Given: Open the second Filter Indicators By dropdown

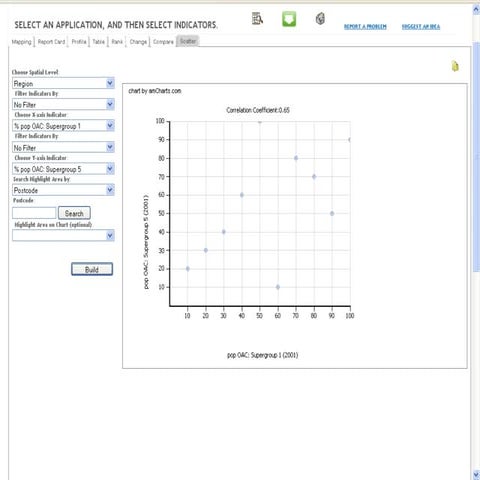Looking at the screenshot, I should click(63, 147).
